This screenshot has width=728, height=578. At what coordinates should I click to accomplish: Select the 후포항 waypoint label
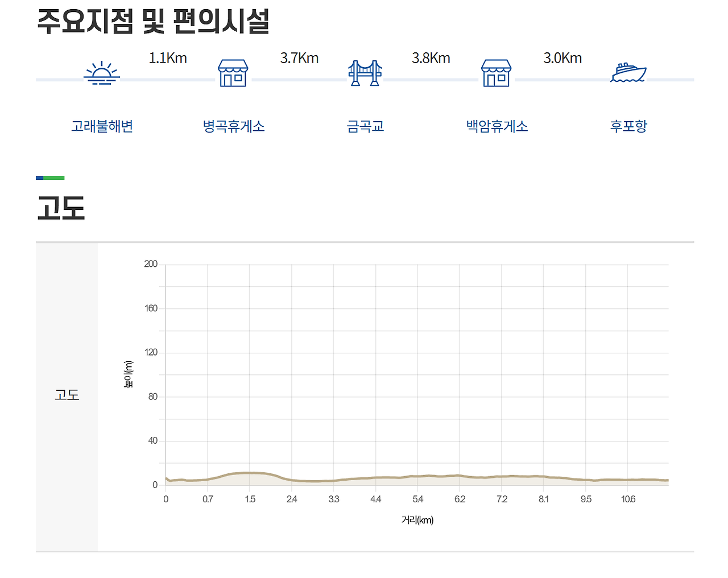pyautogui.click(x=628, y=126)
